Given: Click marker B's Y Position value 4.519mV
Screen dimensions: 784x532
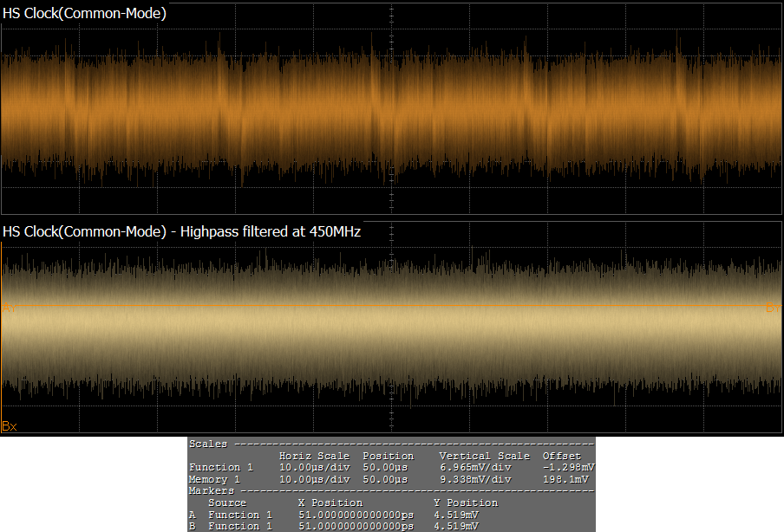Looking at the screenshot, I should tap(455, 526).
